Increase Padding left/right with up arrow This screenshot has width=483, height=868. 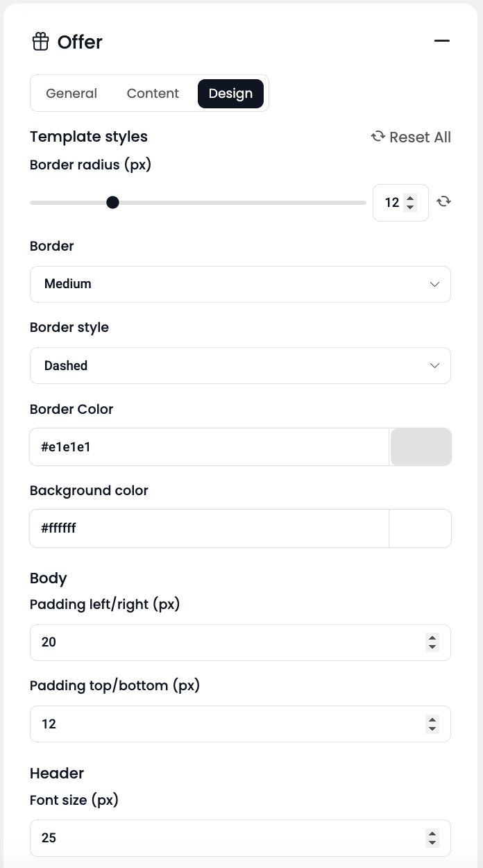click(x=432, y=637)
